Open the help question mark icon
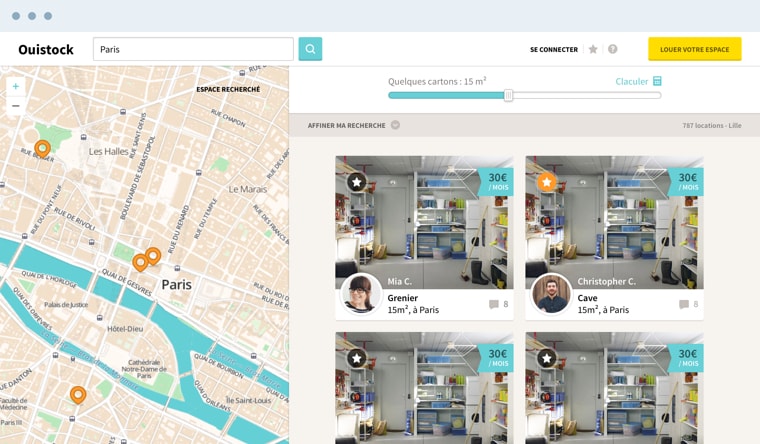The height and width of the screenshot is (444, 760). tap(613, 49)
